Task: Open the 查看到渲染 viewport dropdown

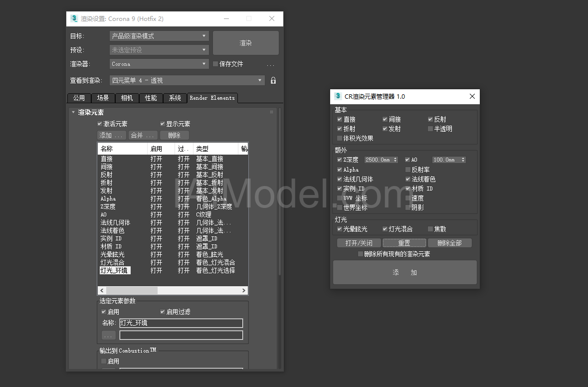Action: [187, 80]
